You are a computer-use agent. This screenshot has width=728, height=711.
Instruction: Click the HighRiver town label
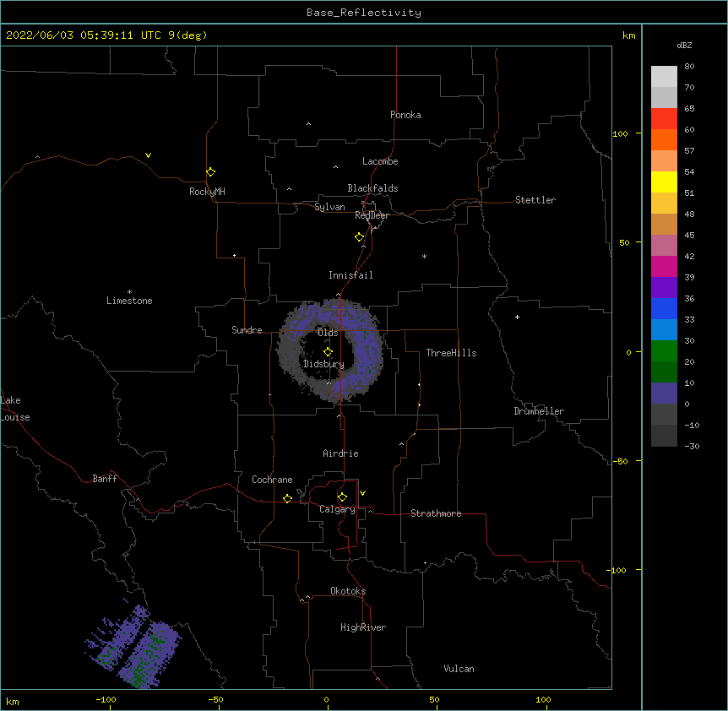point(363,627)
